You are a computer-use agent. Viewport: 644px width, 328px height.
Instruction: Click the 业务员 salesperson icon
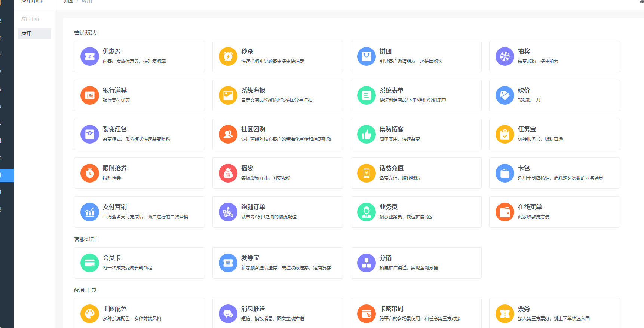(367, 212)
